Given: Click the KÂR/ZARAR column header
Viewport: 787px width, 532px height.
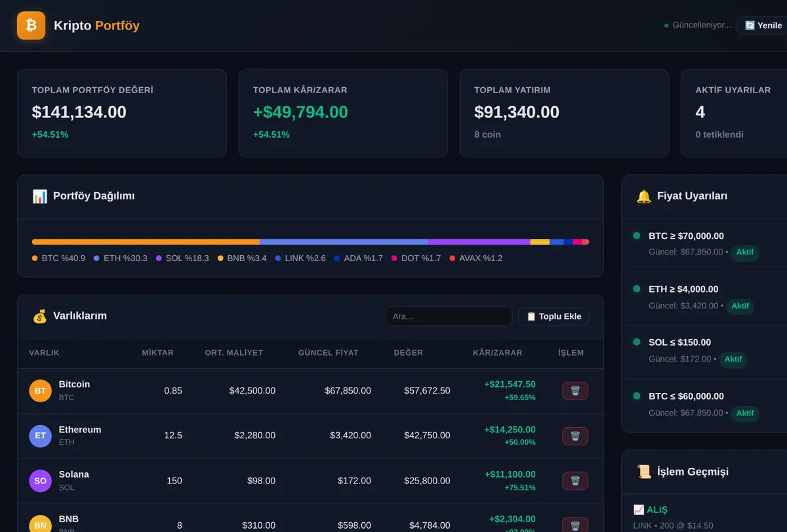Looking at the screenshot, I should [x=498, y=353].
